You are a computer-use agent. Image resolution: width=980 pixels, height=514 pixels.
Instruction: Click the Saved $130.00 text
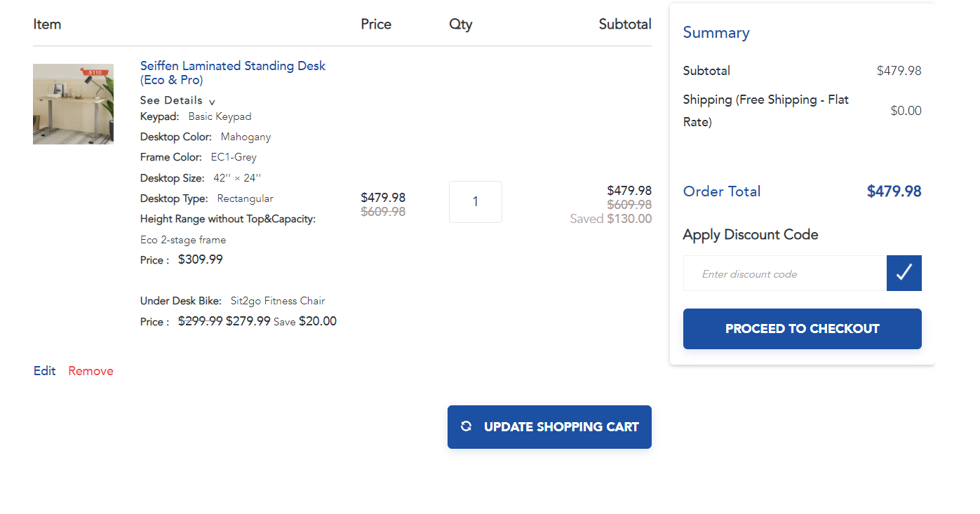point(610,219)
